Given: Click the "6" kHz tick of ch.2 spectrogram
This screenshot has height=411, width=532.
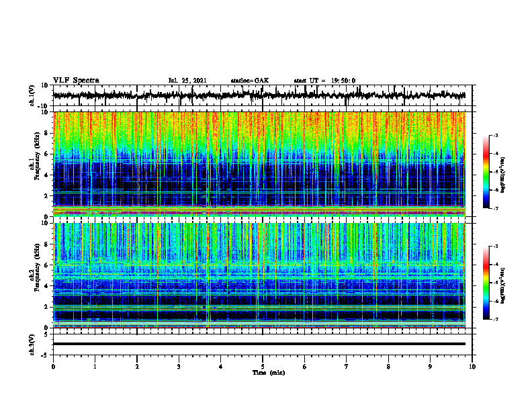Looking at the screenshot, I should point(46,265).
